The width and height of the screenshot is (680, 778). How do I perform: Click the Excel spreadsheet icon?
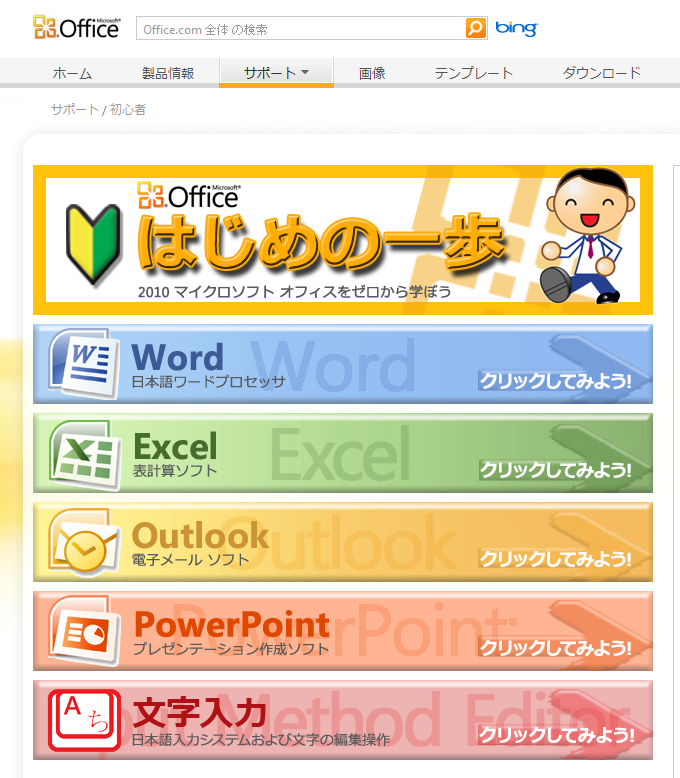(x=84, y=455)
